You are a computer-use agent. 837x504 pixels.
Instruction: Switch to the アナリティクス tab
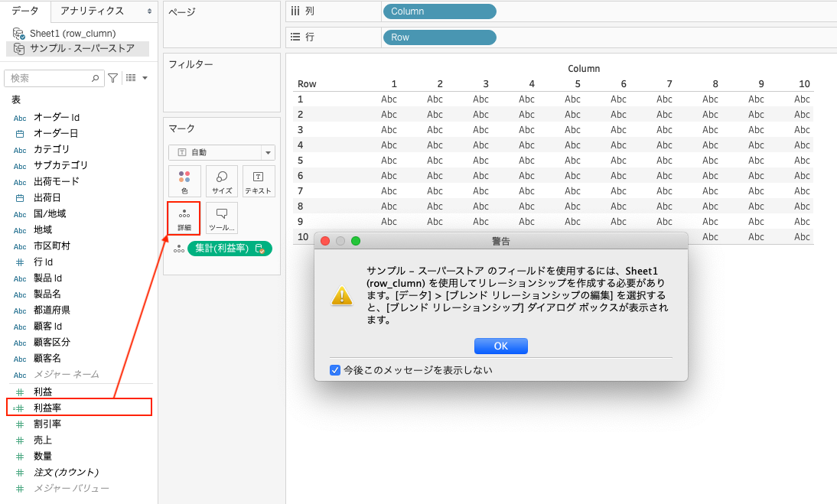[92, 11]
